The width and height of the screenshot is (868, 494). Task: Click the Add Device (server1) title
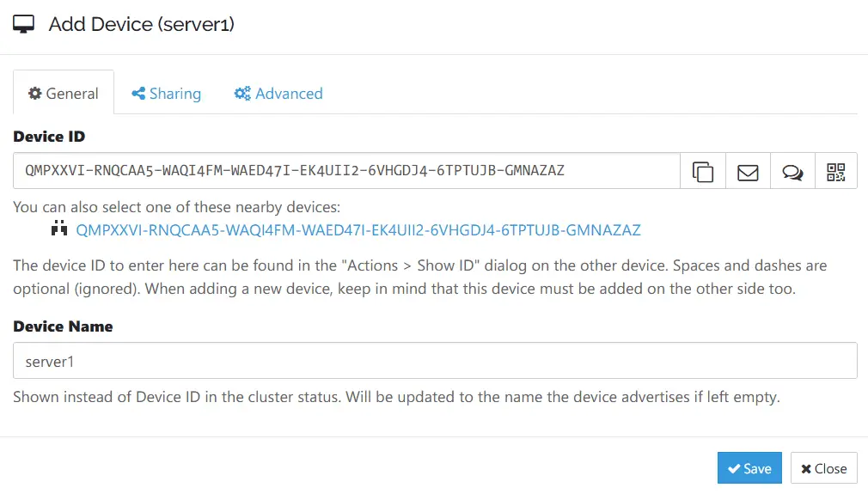tap(142, 24)
